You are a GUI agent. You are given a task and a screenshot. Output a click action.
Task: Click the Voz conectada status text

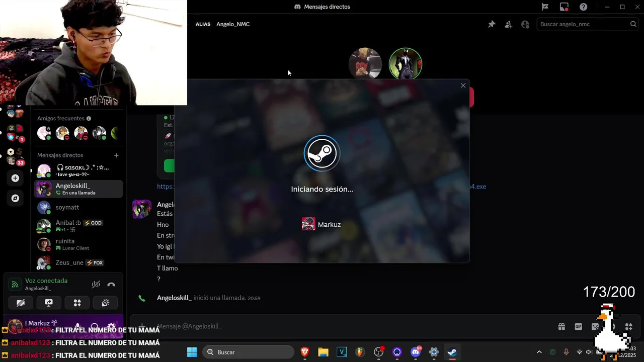point(46,281)
